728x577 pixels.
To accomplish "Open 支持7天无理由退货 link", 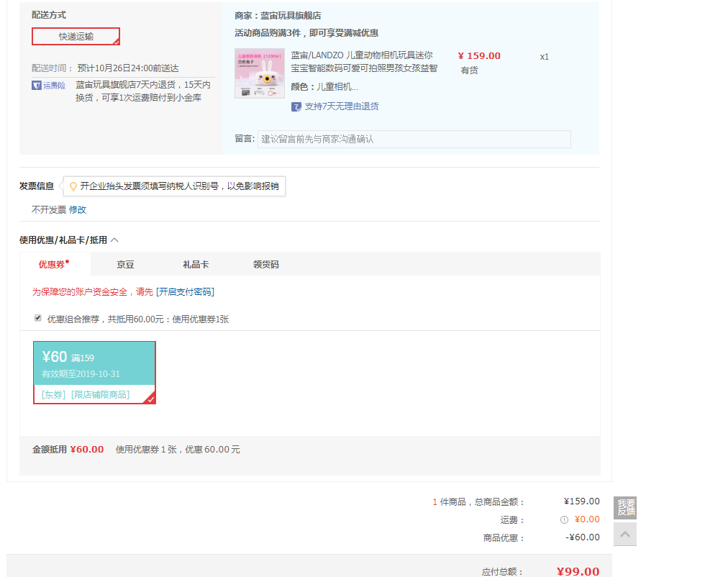I will tap(341, 106).
